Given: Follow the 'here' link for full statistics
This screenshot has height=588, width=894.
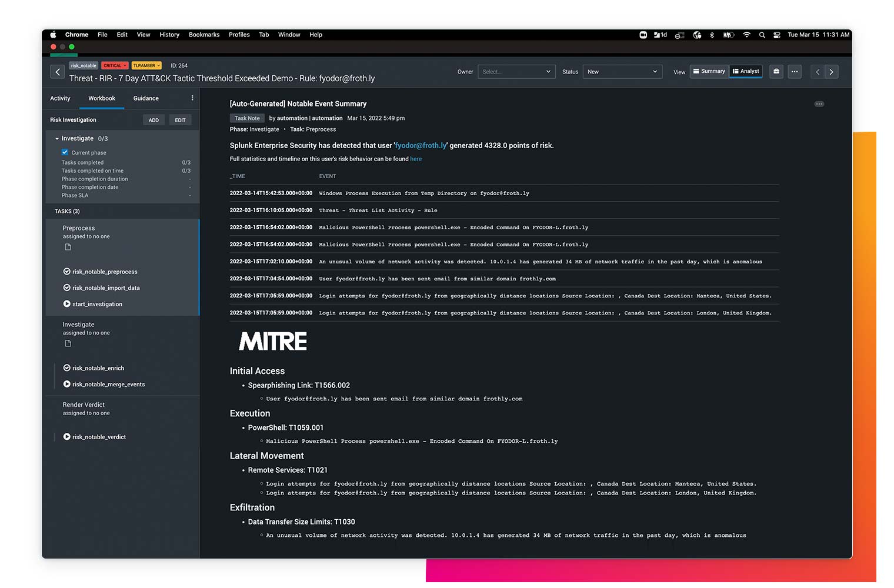Looking at the screenshot, I should click(416, 159).
